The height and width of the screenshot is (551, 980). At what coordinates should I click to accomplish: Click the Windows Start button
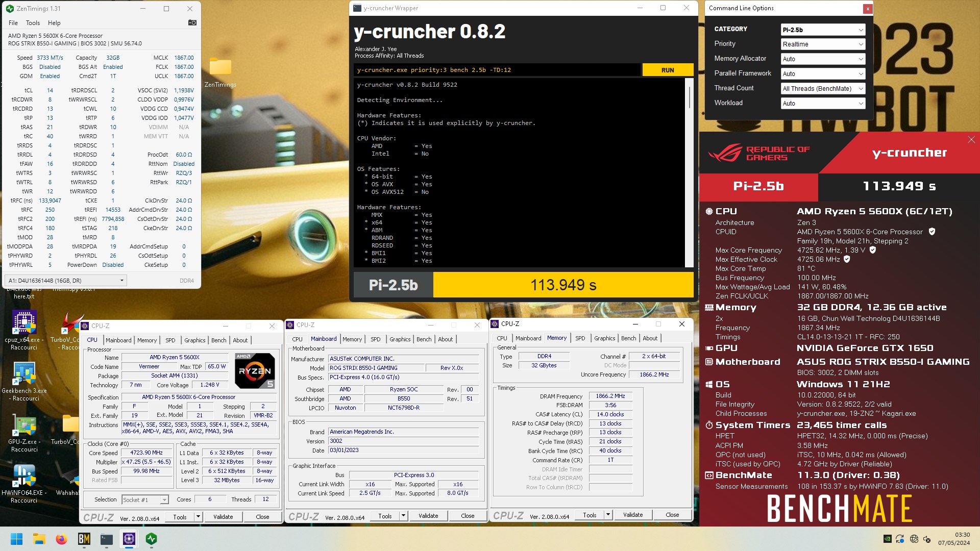click(x=16, y=539)
